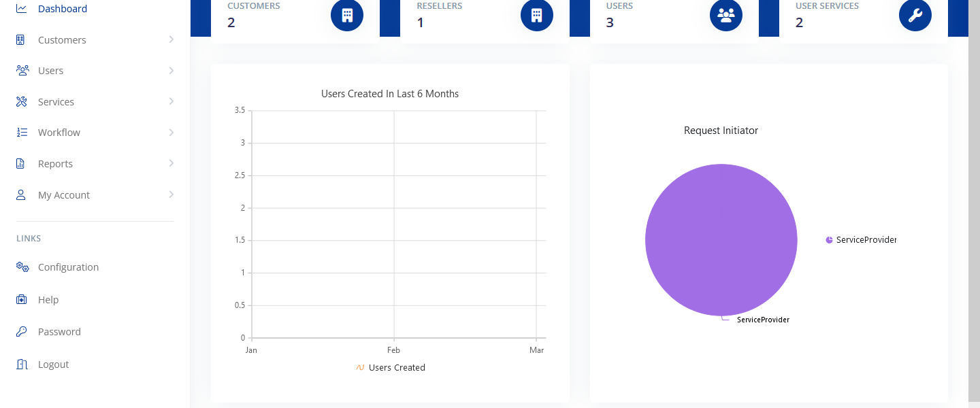Click the Users card people icon
The height and width of the screenshot is (408, 980).
725,15
